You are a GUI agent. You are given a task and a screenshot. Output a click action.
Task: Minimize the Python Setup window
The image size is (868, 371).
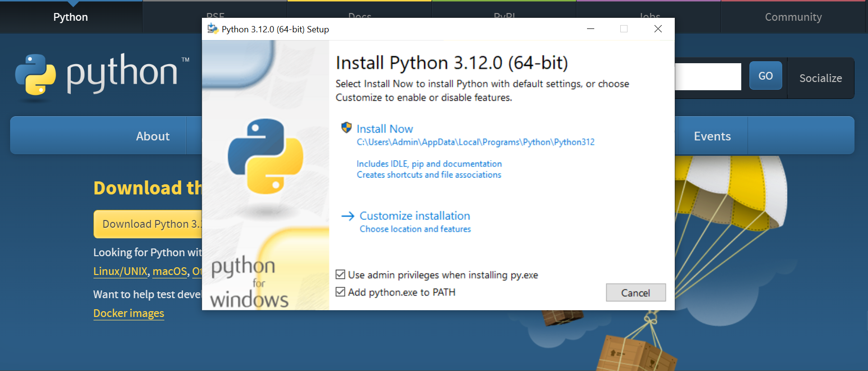pyautogui.click(x=590, y=29)
